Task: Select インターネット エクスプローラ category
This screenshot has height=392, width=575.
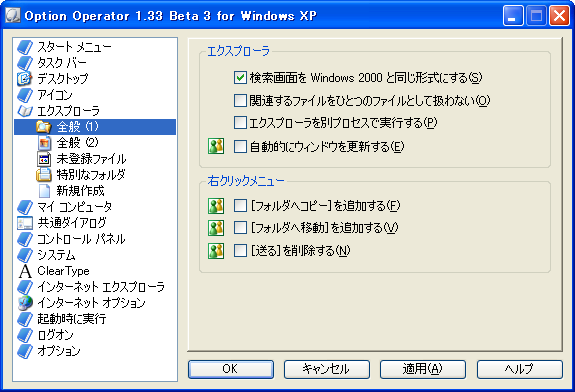Action: pos(101,287)
